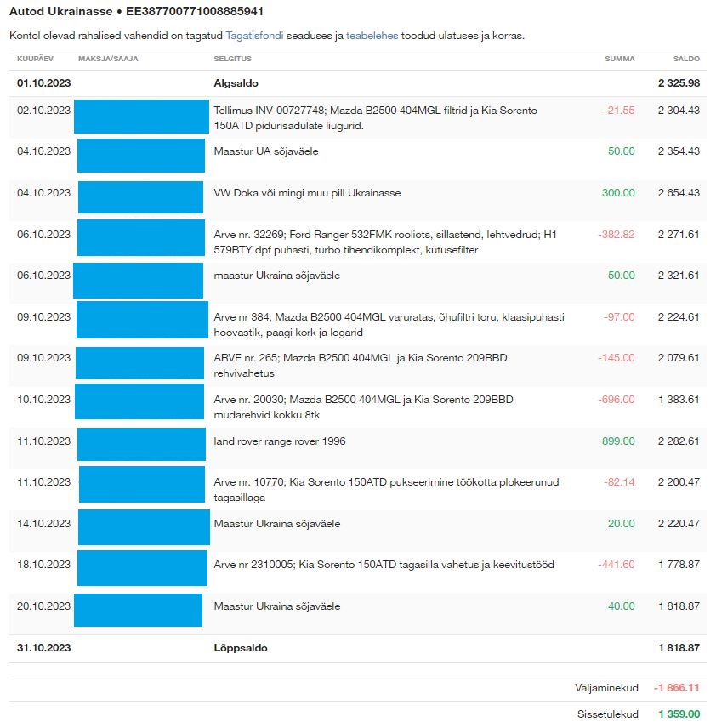Select the Arve nr. 32269 Ford Ranger description
Viewport: 716px width, 728px height.
pyautogui.click(x=382, y=242)
